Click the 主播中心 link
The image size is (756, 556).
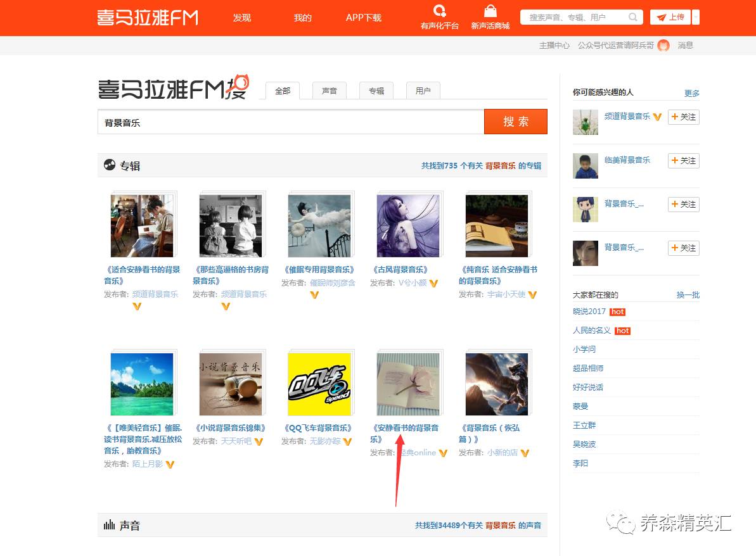(554, 46)
